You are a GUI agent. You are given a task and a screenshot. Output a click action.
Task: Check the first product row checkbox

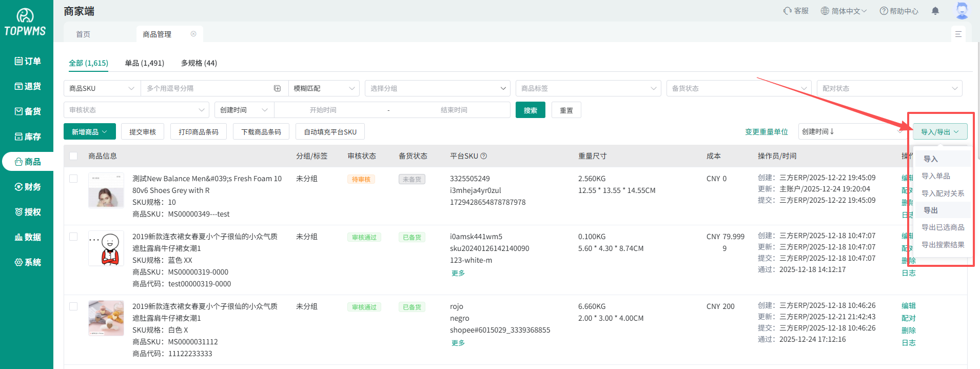[73, 179]
